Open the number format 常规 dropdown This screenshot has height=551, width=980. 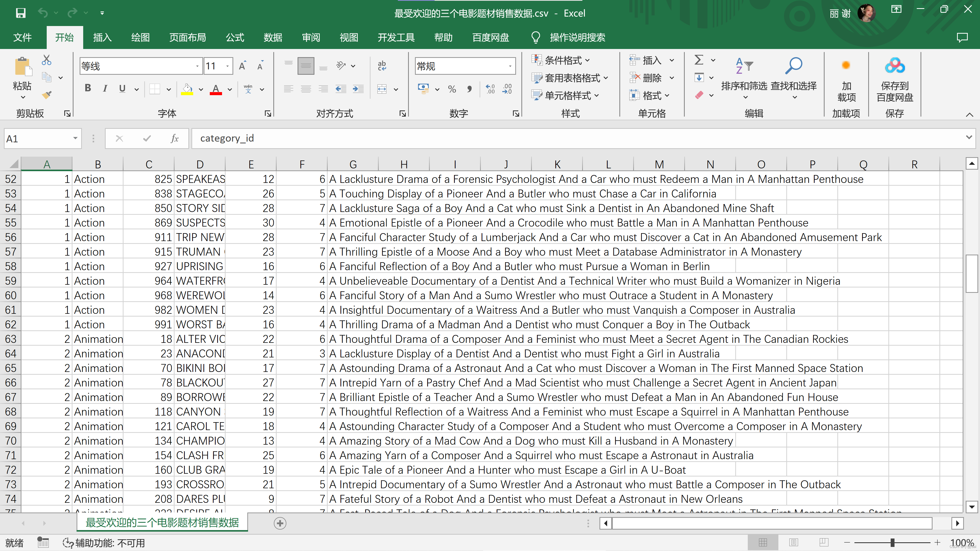[x=510, y=66]
